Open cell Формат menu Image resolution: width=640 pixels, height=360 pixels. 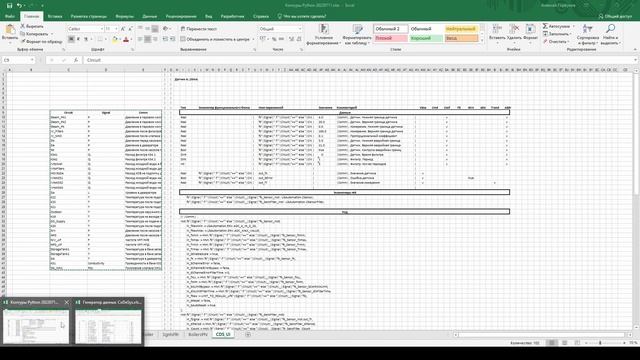coord(530,32)
